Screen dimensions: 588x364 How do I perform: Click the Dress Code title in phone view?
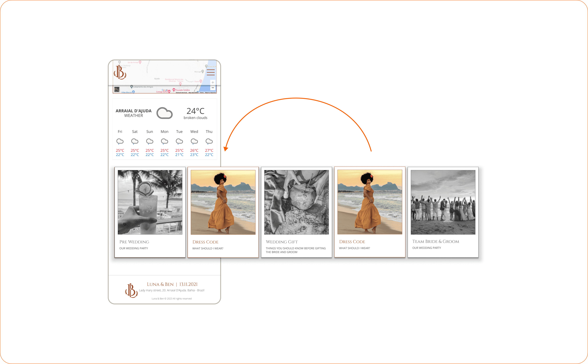(205, 242)
